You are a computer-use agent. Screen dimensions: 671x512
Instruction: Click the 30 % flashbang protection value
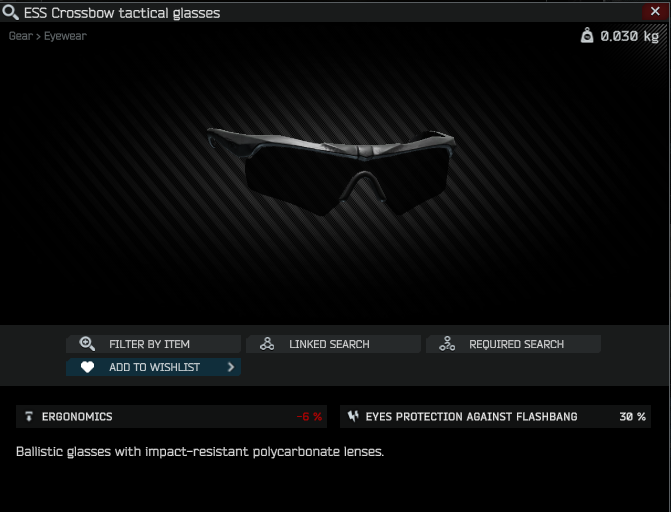(x=632, y=417)
